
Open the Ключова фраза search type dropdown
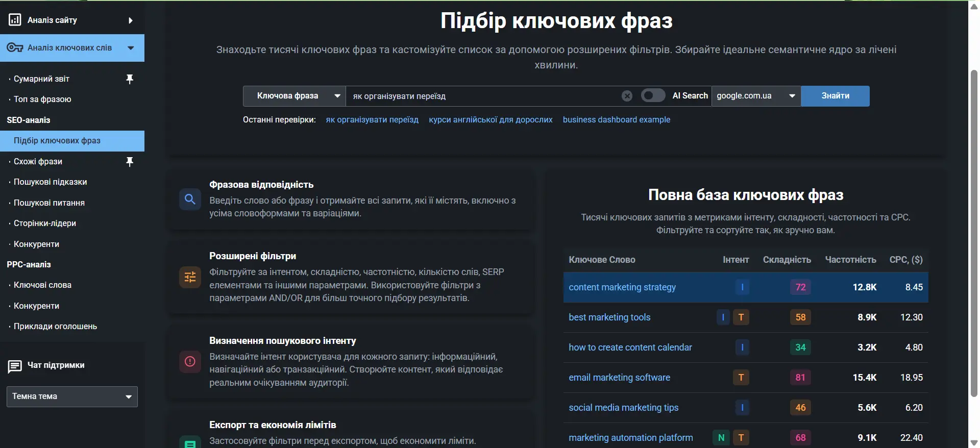295,96
